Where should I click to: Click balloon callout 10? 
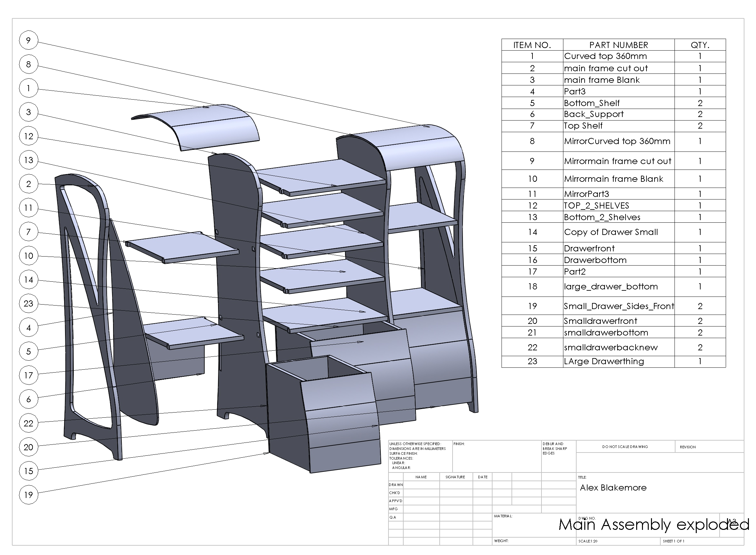29,256
